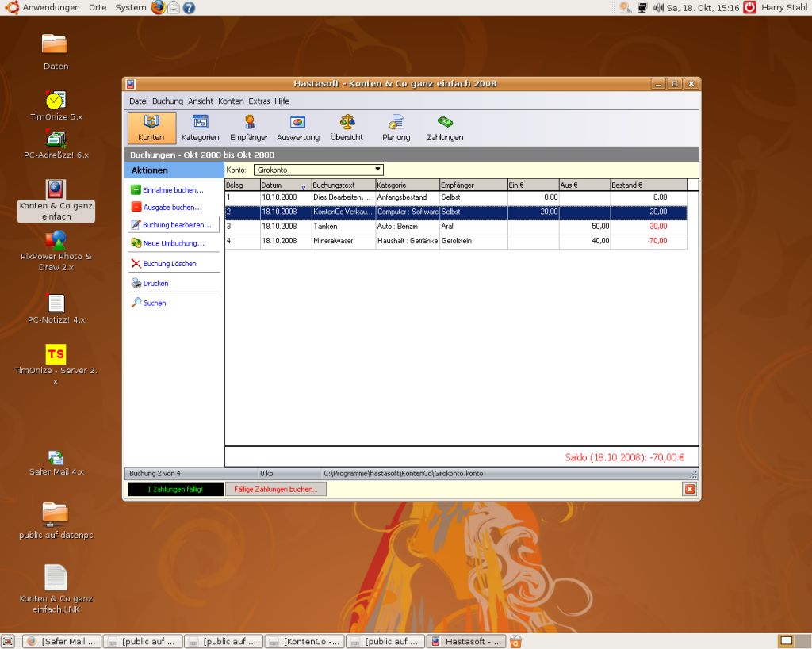This screenshot has height=649, width=812.
Task: Open the Konten menu
Action: (231, 101)
